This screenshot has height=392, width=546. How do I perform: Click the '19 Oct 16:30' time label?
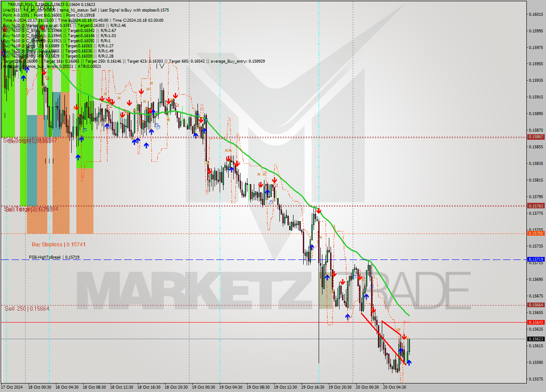(313, 387)
